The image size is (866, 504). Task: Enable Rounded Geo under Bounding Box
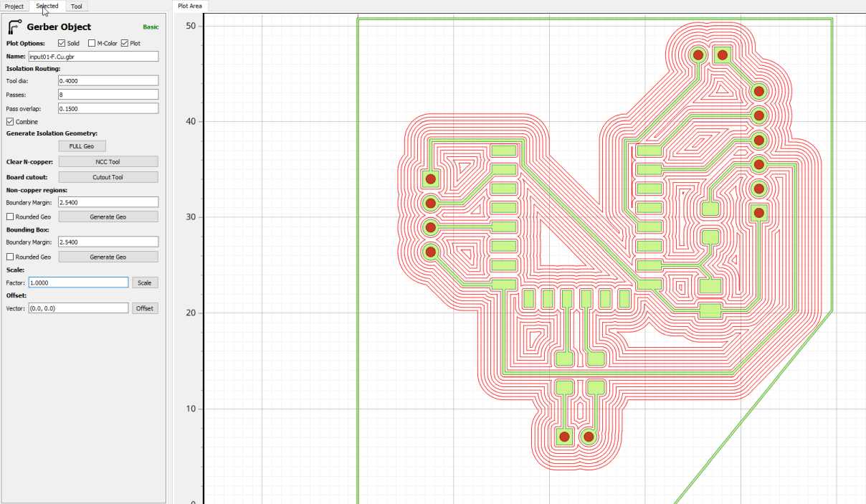(x=10, y=257)
